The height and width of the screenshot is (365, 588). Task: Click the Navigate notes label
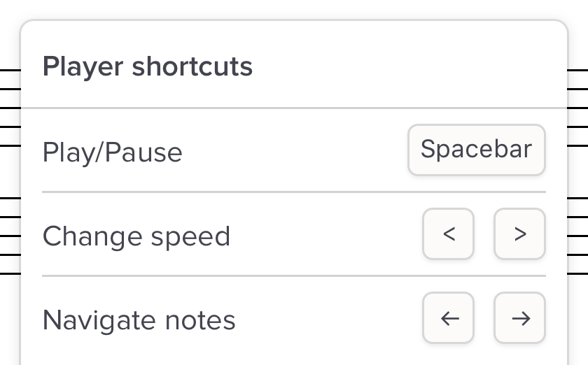139,320
